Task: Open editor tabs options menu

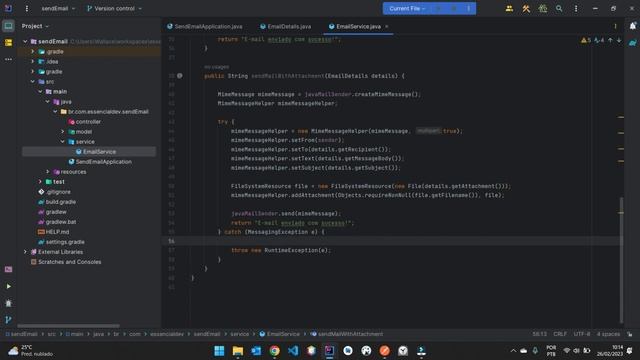Action: tap(615, 26)
